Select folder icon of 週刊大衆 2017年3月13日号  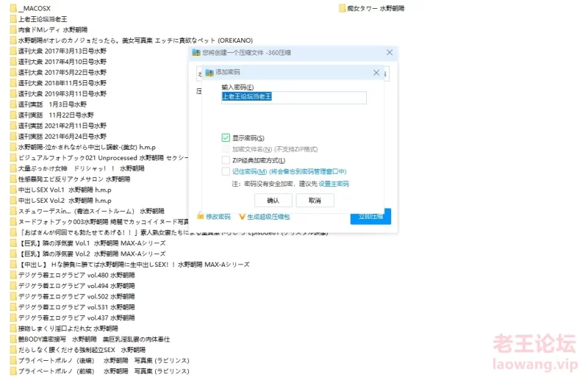pos(13,51)
